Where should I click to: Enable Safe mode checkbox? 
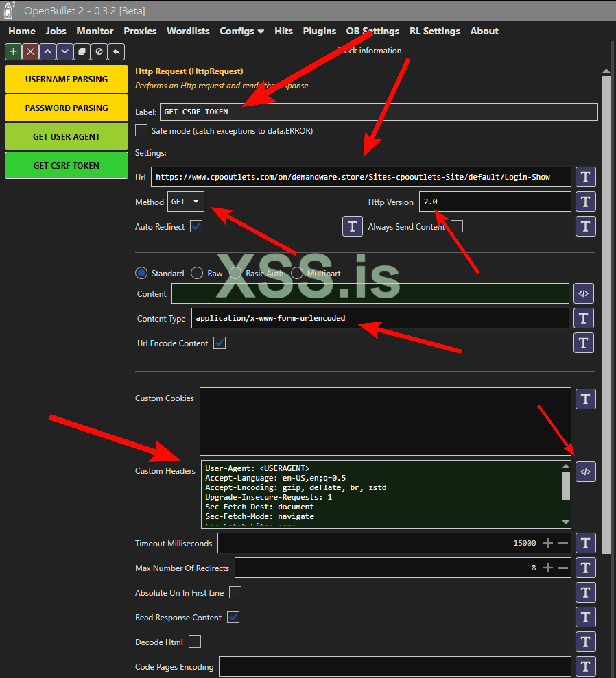[x=141, y=130]
